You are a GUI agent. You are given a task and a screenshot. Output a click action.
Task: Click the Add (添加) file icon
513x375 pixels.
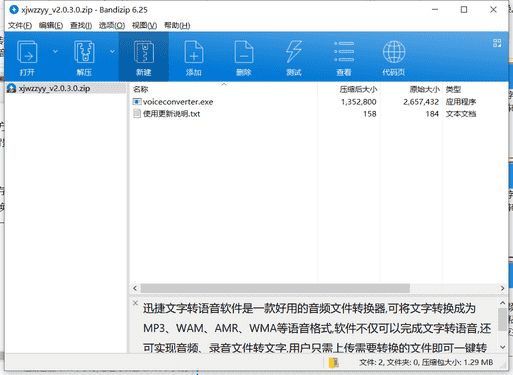tap(194, 52)
